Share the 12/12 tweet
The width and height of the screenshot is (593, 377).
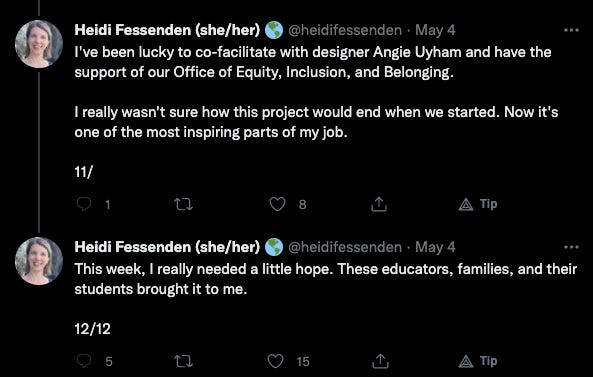coord(379,361)
